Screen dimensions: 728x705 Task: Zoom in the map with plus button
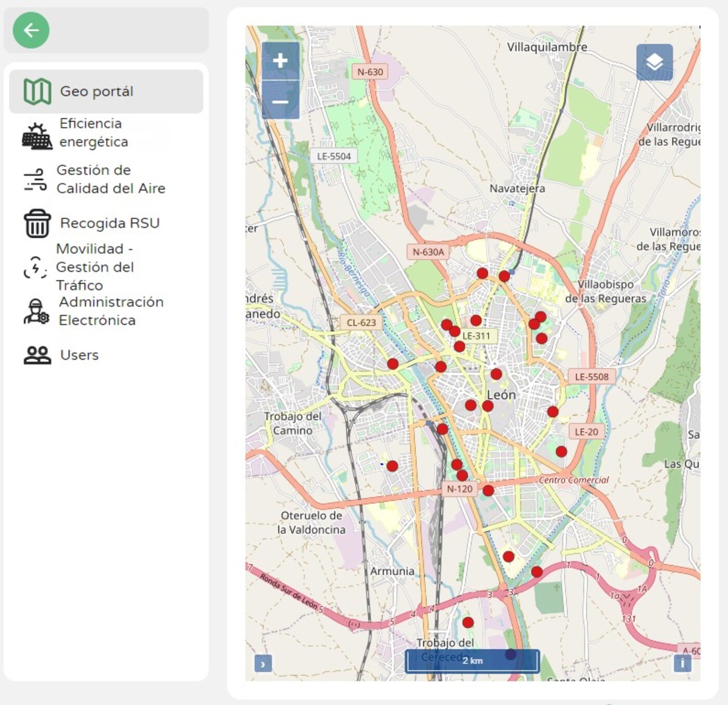280,61
